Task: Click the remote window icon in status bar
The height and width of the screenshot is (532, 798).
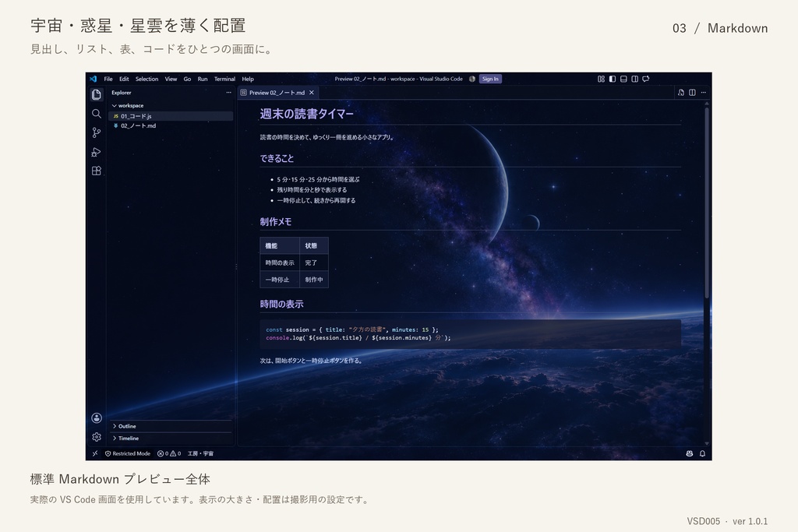Action: (x=94, y=453)
